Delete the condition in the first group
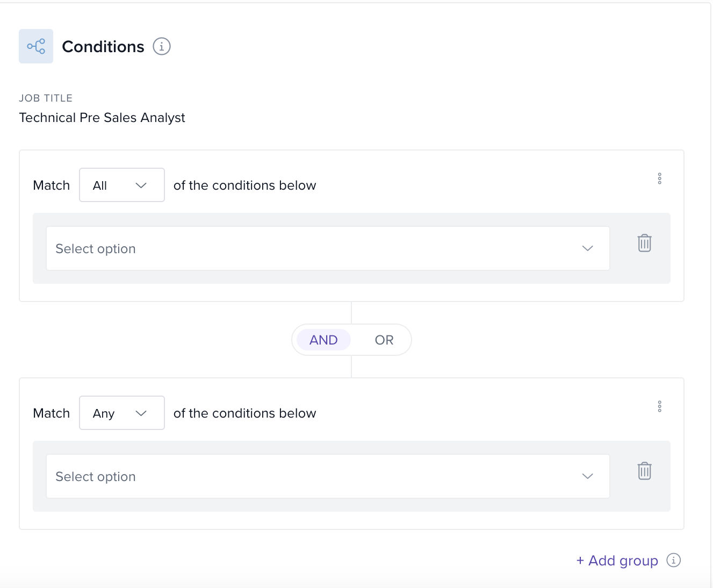713x588 pixels. [x=644, y=243]
